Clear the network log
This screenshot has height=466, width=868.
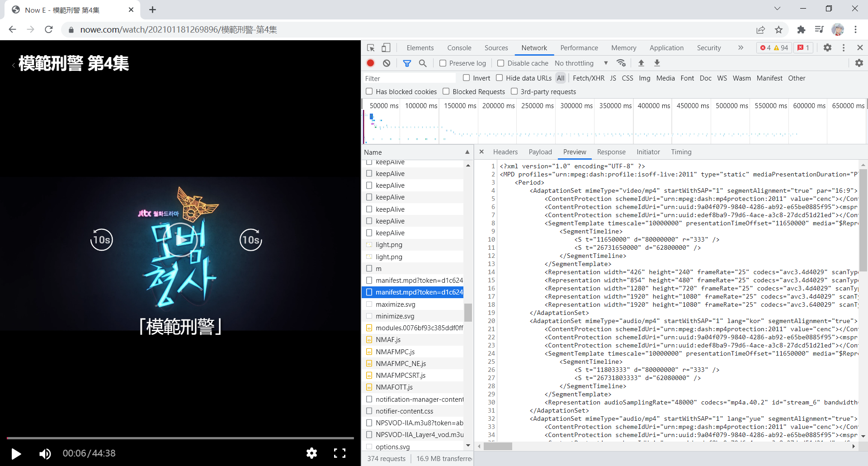tap(387, 63)
